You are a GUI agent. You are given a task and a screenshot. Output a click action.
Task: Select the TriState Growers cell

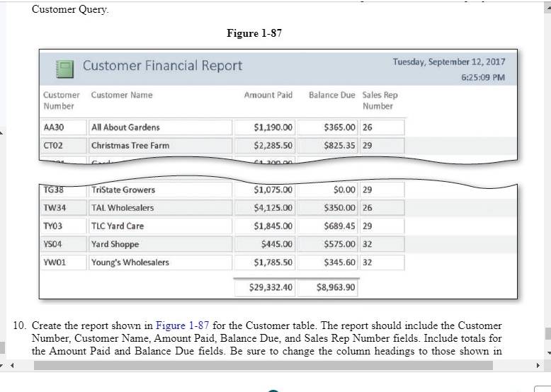click(x=160, y=190)
